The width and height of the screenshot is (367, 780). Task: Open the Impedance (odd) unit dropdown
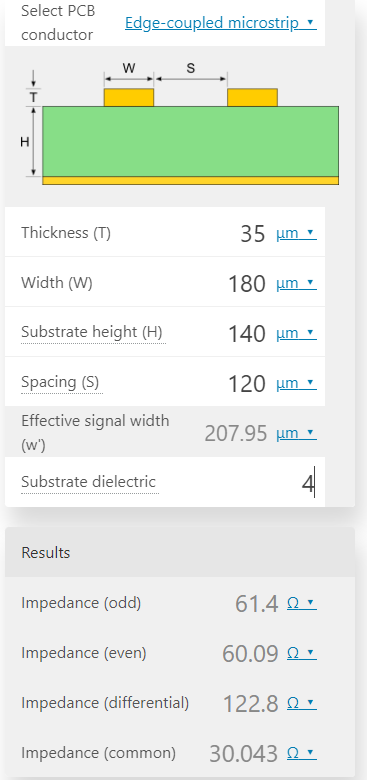tap(301, 603)
